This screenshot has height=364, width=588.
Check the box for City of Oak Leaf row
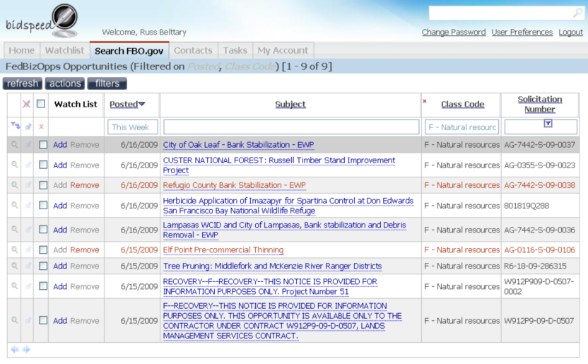click(x=43, y=145)
